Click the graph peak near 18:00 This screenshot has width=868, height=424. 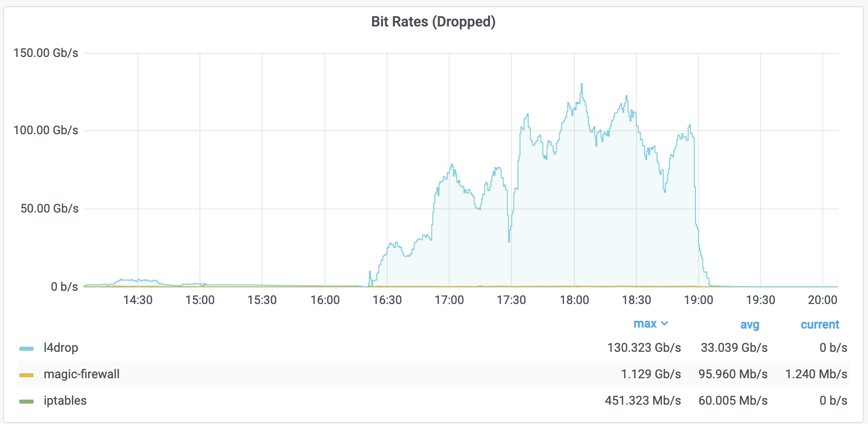point(582,84)
